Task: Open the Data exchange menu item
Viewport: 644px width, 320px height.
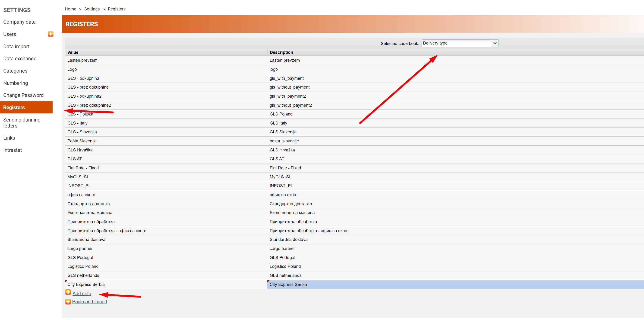Action: point(20,59)
